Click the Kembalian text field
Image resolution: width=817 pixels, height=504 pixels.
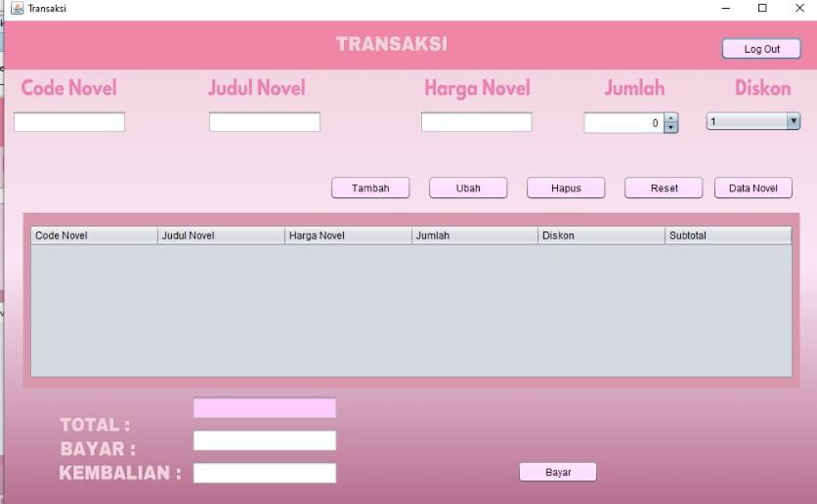tap(265, 473)
